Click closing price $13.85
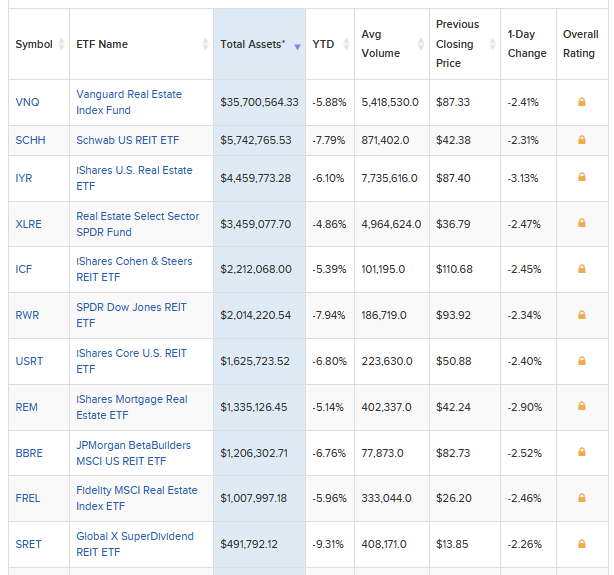The image size is (614, 575). 452,544
